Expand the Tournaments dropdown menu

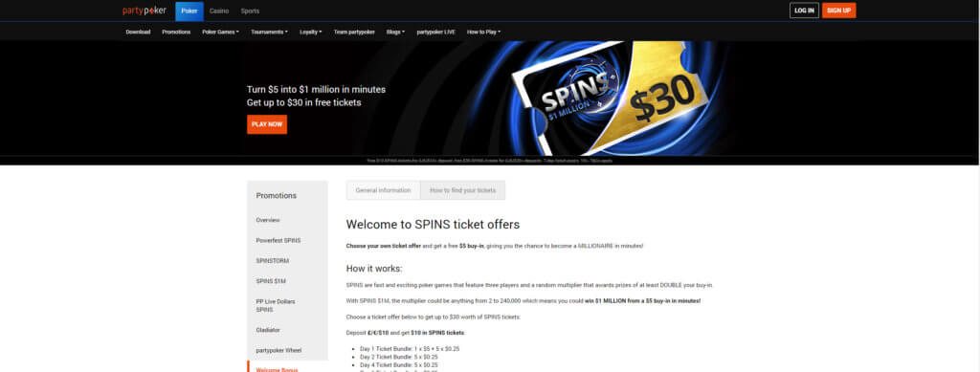(x=269, y=32)
